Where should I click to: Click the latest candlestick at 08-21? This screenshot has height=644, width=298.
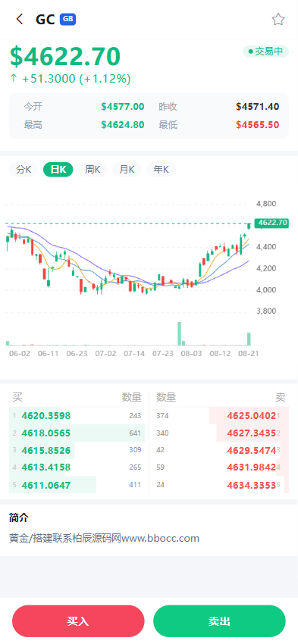click(x=249, y=226)
